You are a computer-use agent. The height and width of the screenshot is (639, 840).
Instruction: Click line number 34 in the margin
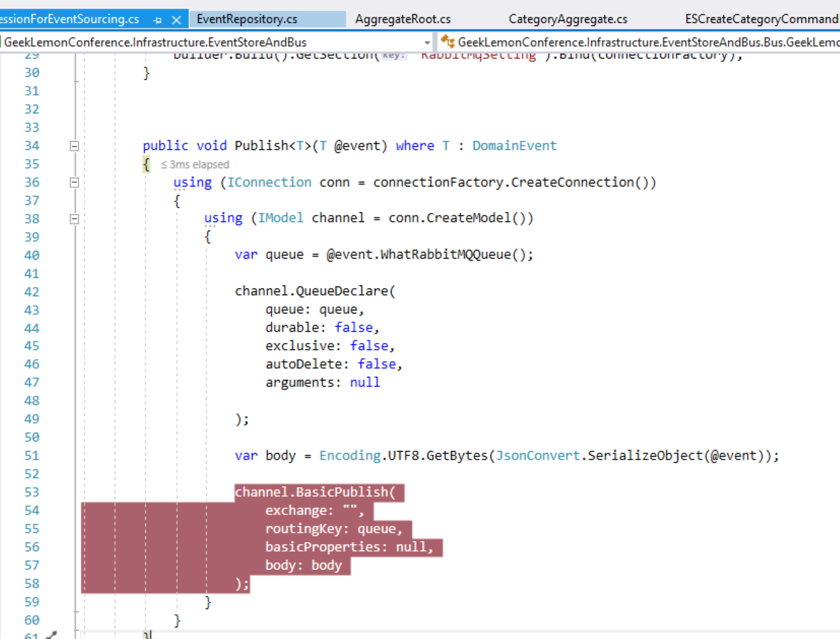point(31,146)
